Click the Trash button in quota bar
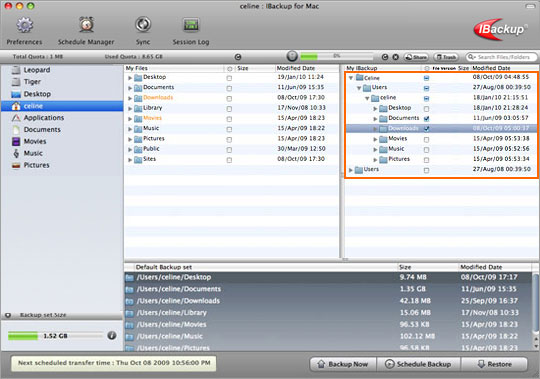The height and width of the screenshot is (379, 540). [x=446, y=57]
